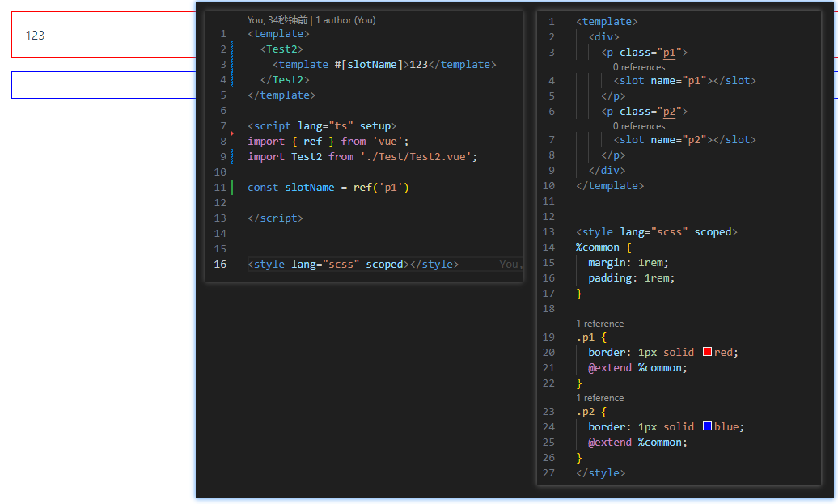Image resolution: width=838 pixels, height=504 pixels.
Task: Click the '123' text in the red-bordered box
Action: tap(35, 36)
